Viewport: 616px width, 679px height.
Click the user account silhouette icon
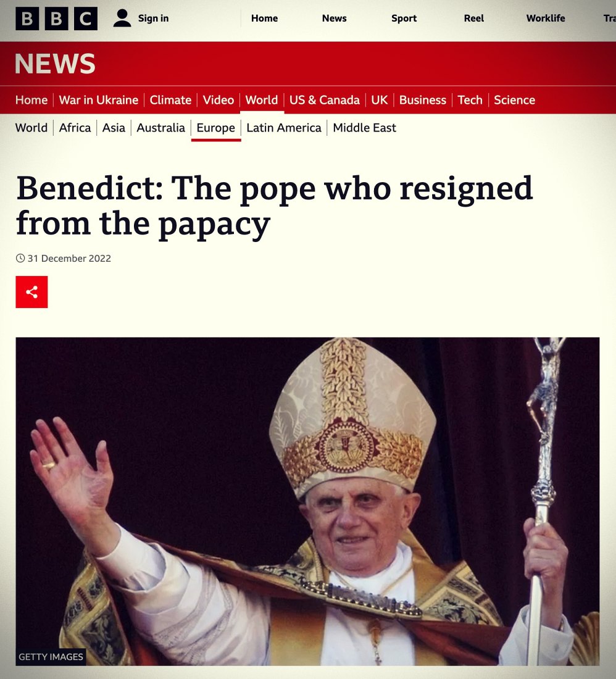(x=122, y=18)
